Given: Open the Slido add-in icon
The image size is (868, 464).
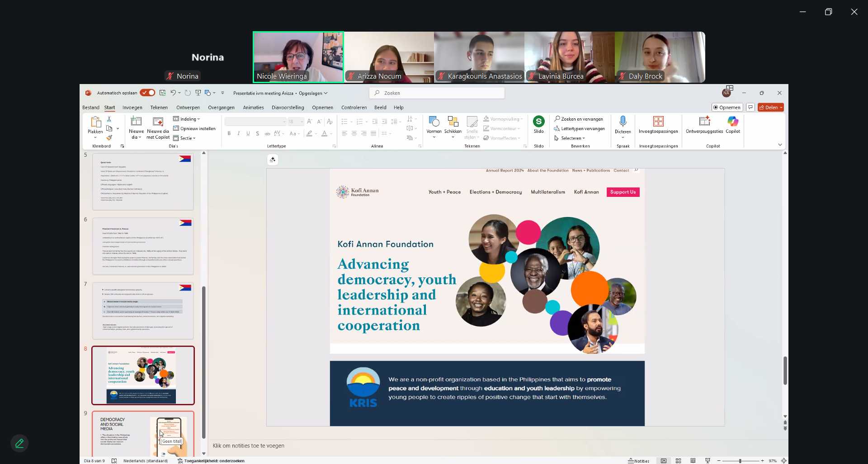Looking at the screenshot, I should pos(538,122).
